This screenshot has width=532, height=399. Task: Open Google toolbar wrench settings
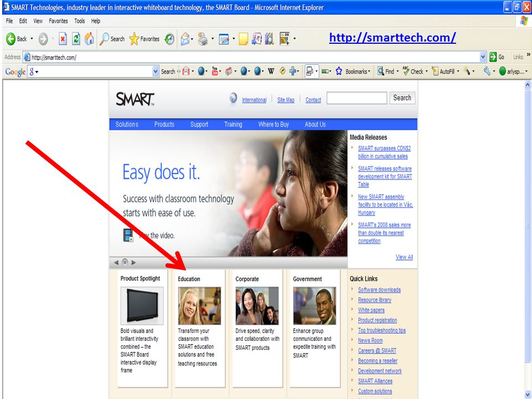pyautogui.click(x=487, y=71)
